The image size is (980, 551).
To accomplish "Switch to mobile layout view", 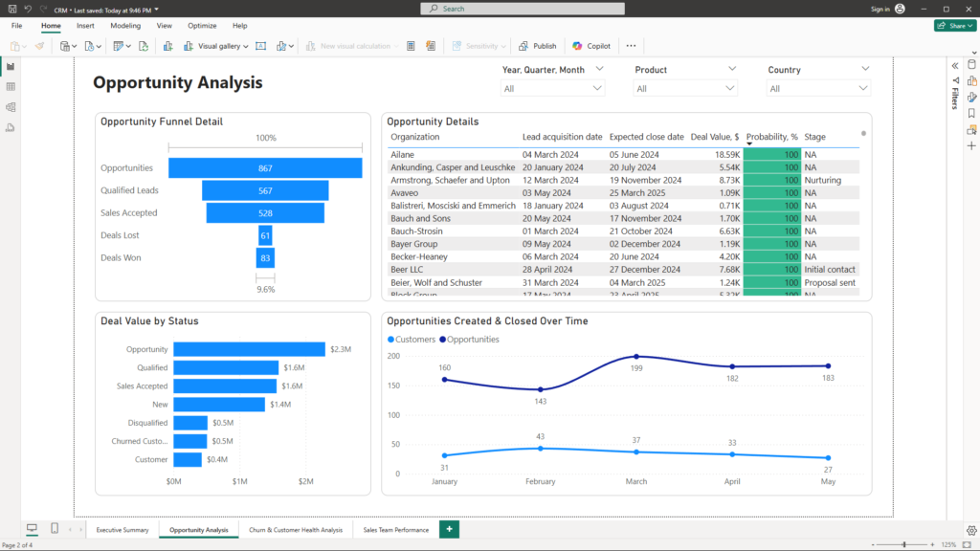I will click(55, 529).
